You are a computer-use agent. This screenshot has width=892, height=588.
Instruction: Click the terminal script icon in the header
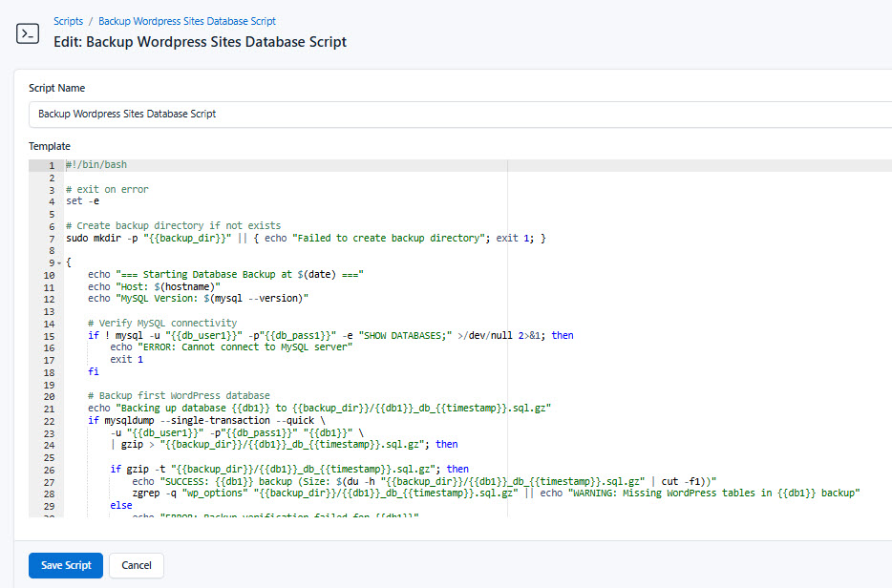pyautogui.click(x=28, y=32)
